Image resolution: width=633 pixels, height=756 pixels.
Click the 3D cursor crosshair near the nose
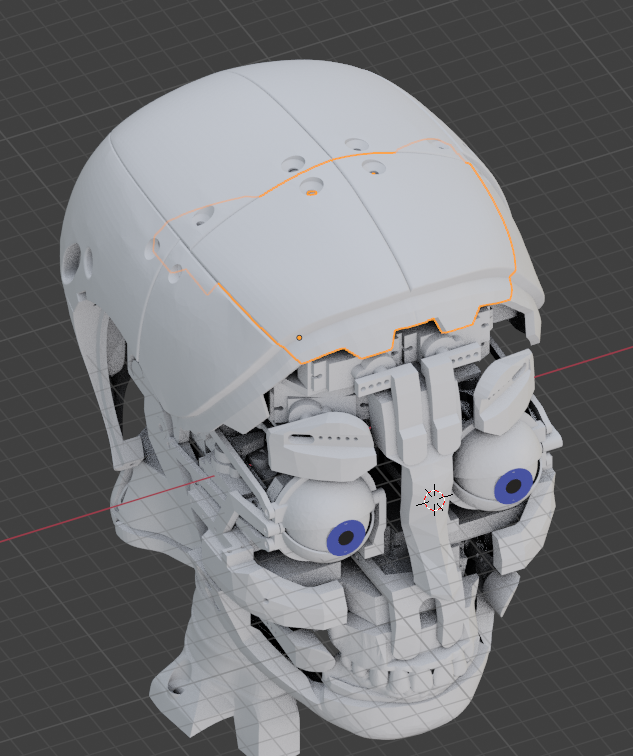coord(434,499)
